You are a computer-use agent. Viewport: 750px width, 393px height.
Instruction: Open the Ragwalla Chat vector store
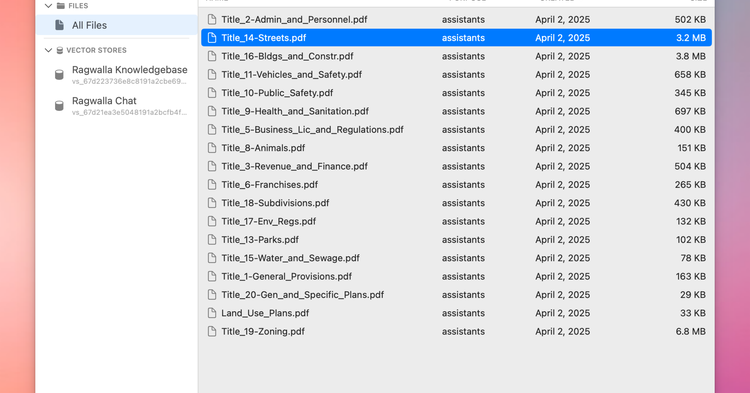[116, 106]
